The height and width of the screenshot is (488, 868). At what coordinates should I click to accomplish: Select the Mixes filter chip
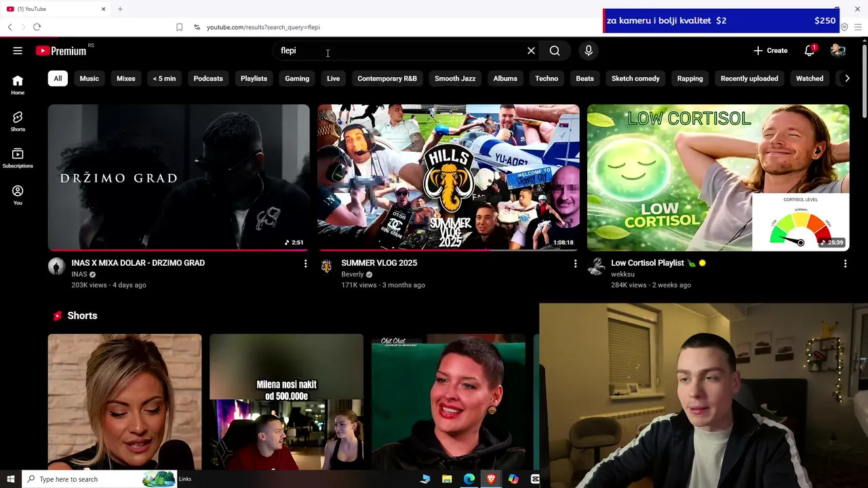click(125, 79)
